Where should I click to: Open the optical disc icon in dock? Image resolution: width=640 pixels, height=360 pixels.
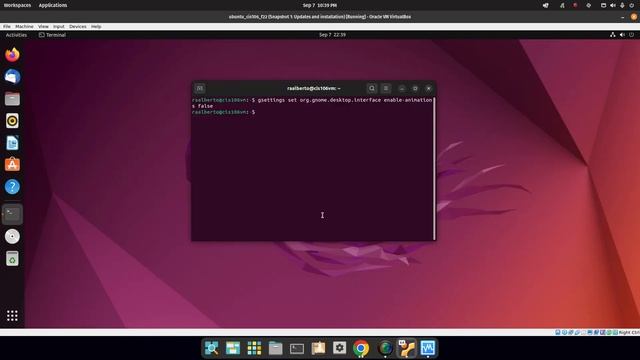pyautogui.click(x=12, y=236)
